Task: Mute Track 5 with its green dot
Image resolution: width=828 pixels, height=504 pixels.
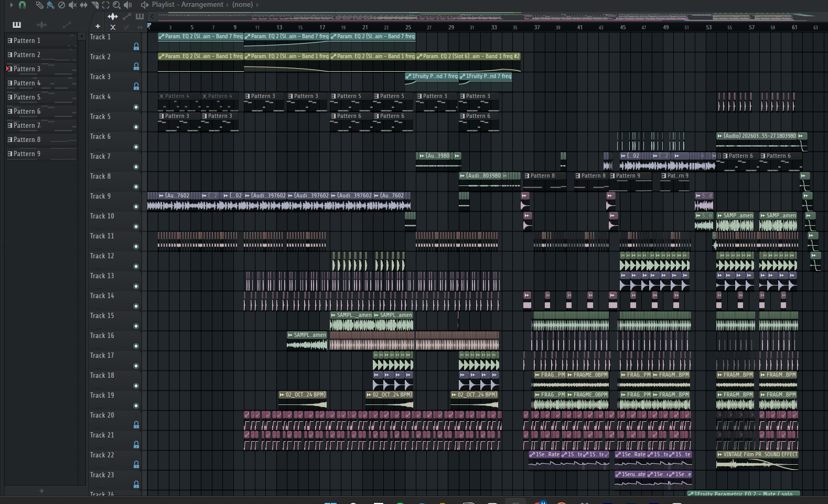Action: coord(136,127)
